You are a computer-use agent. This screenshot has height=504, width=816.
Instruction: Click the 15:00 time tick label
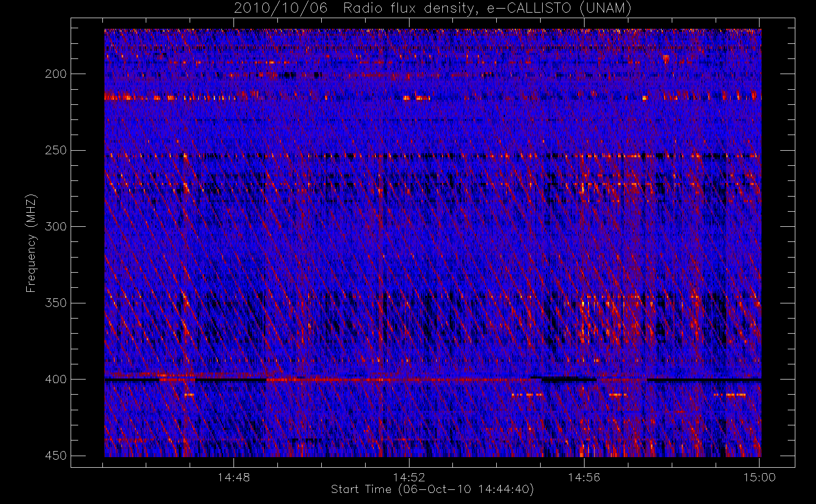pyautogui.click(x=760, y=477)
